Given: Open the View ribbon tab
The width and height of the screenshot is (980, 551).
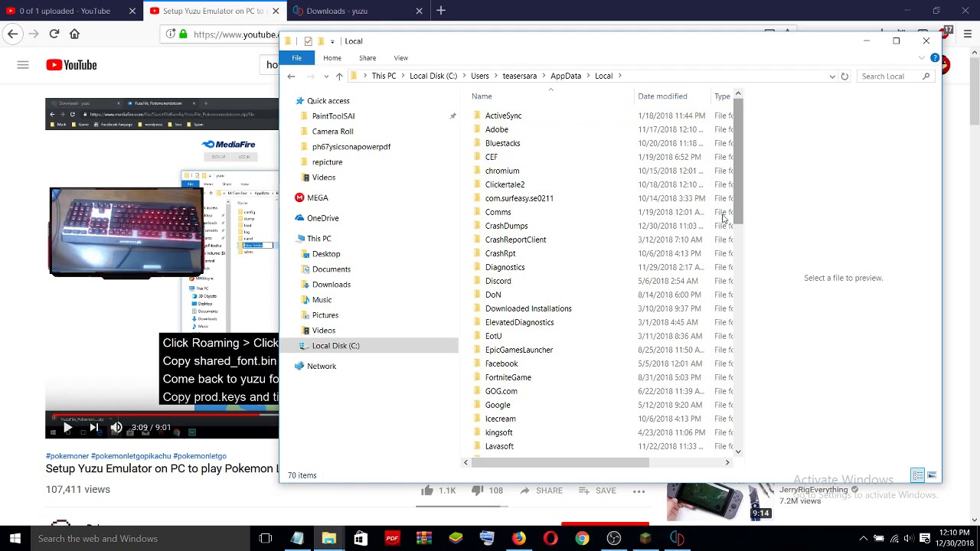Looking at the screenshot, I should pyautogui.click(x=400, y=57).
